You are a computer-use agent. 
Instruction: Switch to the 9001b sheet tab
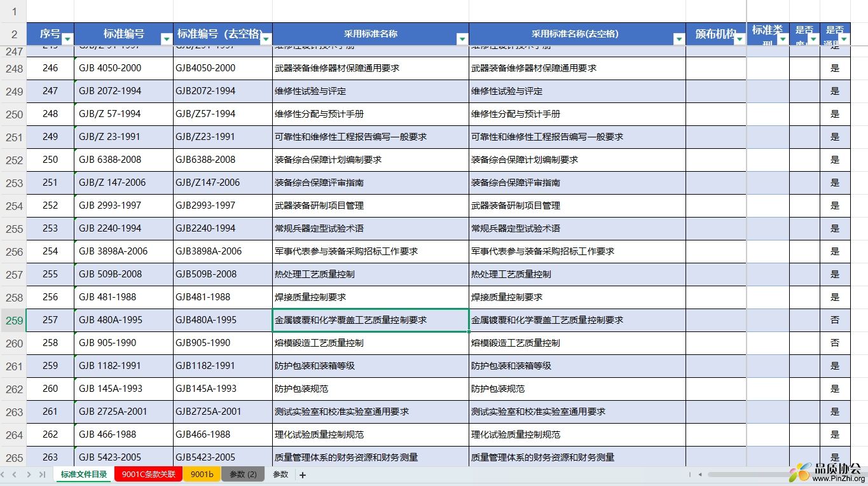[x=202, y=475]
